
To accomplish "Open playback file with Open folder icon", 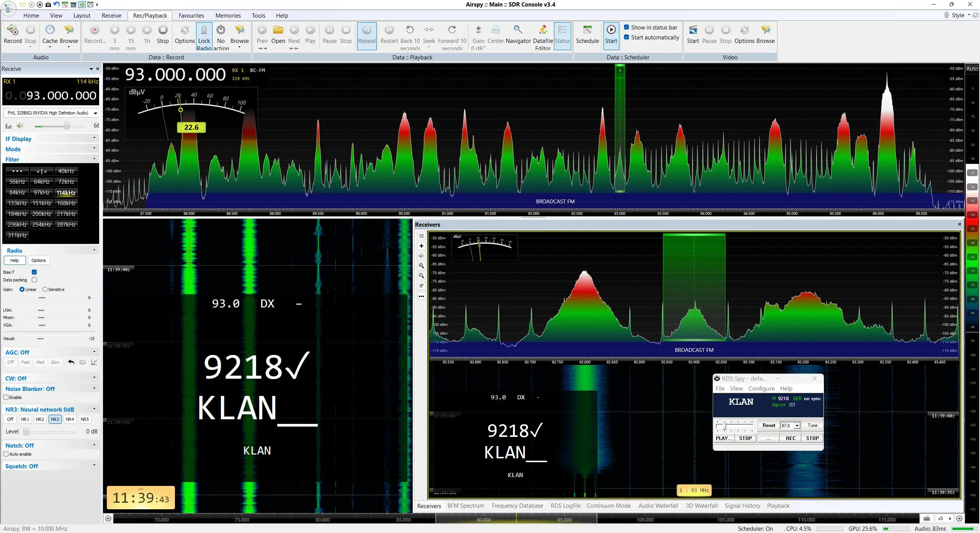I will coord(278,30).
